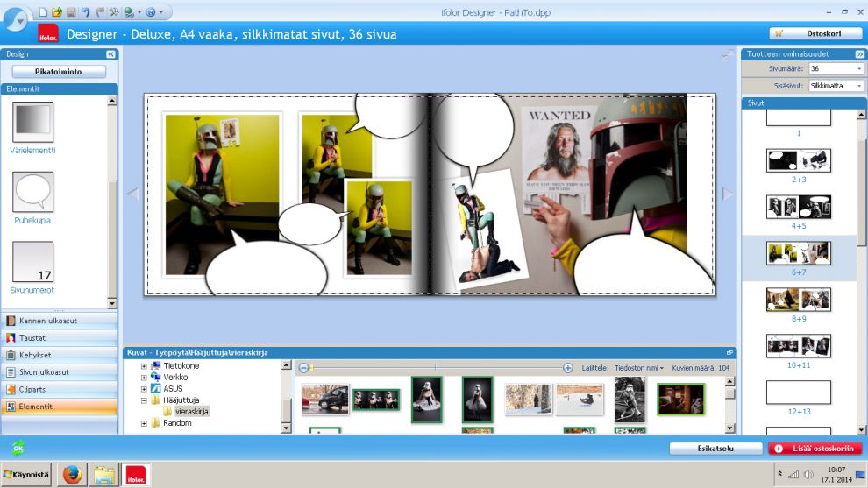Image resolution: width=868 pixels, height=488 pixels.
Task: Open Firefox from the taskbar
Action: (72, 475)
